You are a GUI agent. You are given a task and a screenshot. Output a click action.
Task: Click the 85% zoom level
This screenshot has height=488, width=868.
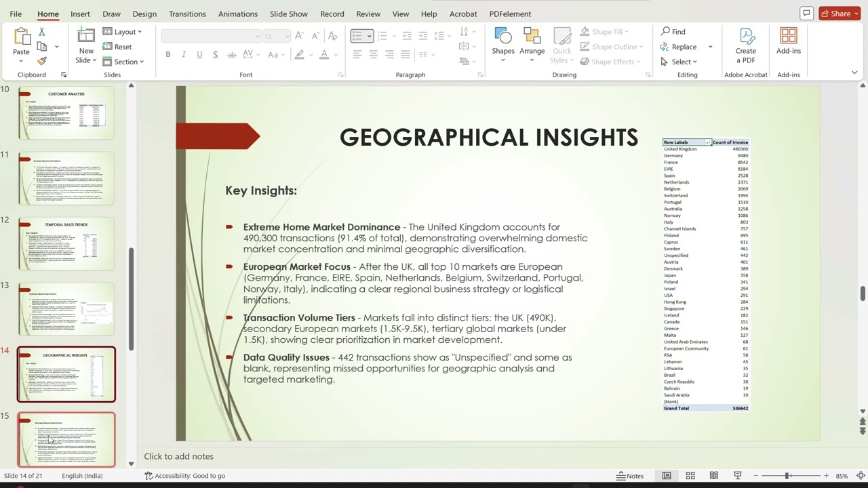tap(842, 476)
